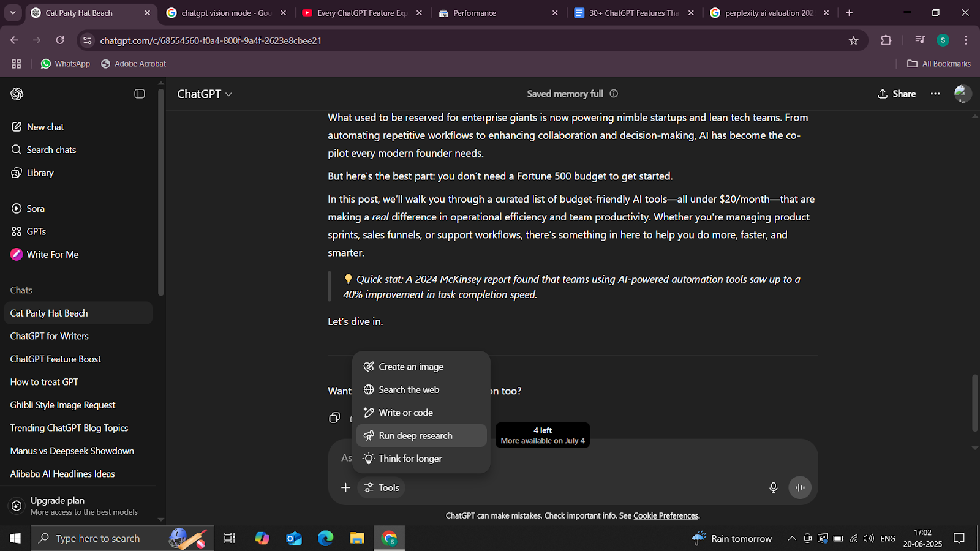Open media control icon in toolbar
The width and height of the screenshot is (980, 551).
coord(919,40)
